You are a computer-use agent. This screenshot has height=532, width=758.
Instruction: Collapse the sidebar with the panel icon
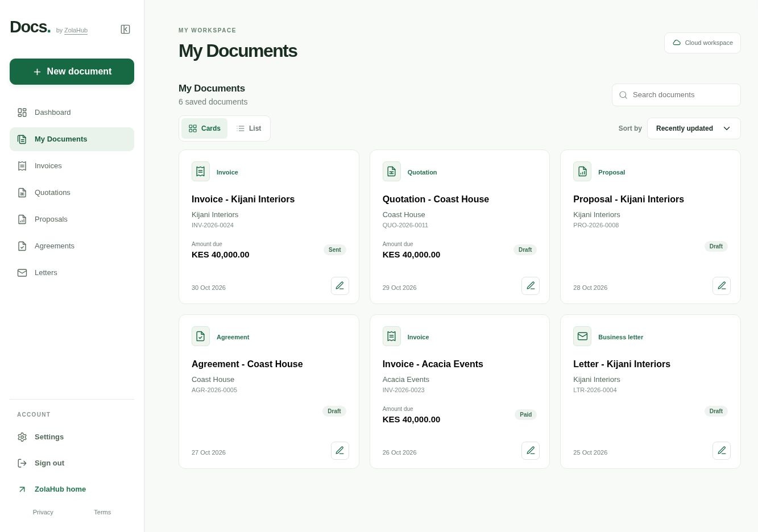[126, 30]
